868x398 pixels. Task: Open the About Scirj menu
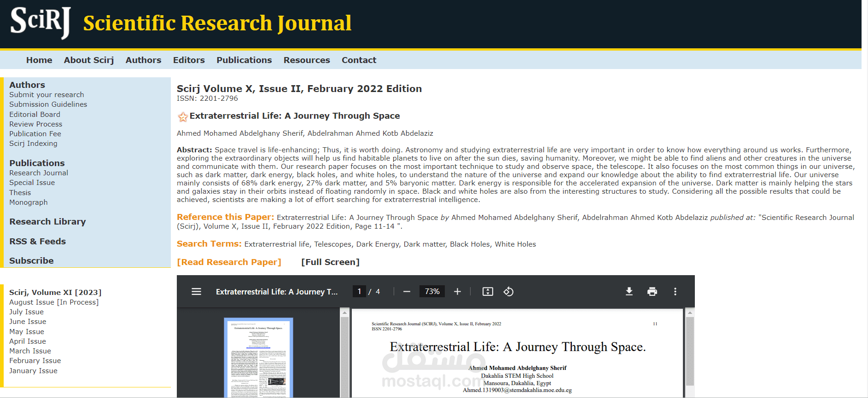coord(89,60)
